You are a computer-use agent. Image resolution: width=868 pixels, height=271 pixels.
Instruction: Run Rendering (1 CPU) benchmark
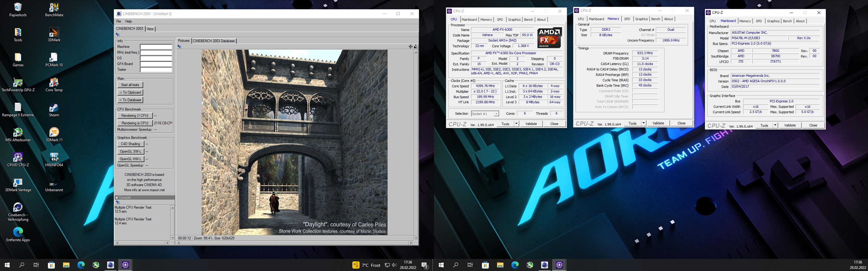tap(135, 115)
